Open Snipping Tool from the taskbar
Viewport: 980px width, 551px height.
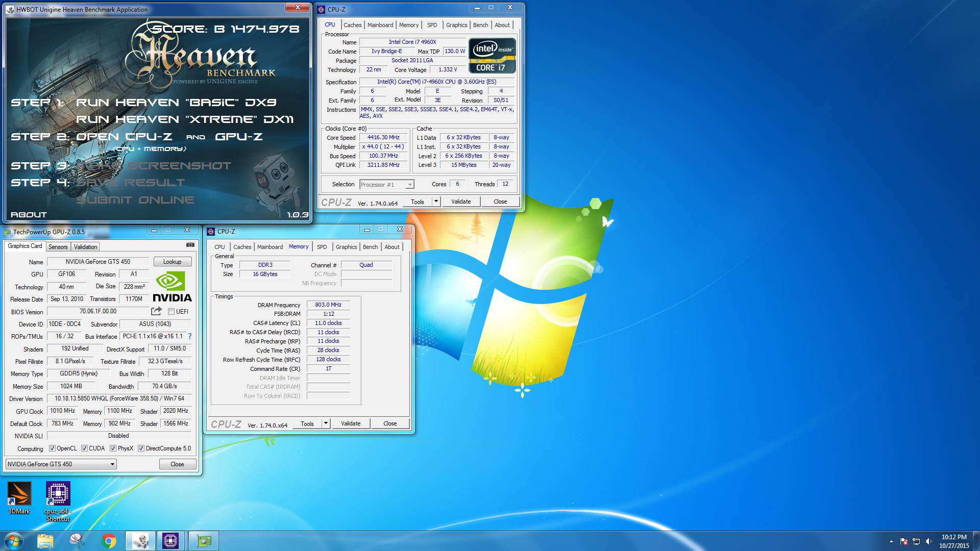coord(77,541)
